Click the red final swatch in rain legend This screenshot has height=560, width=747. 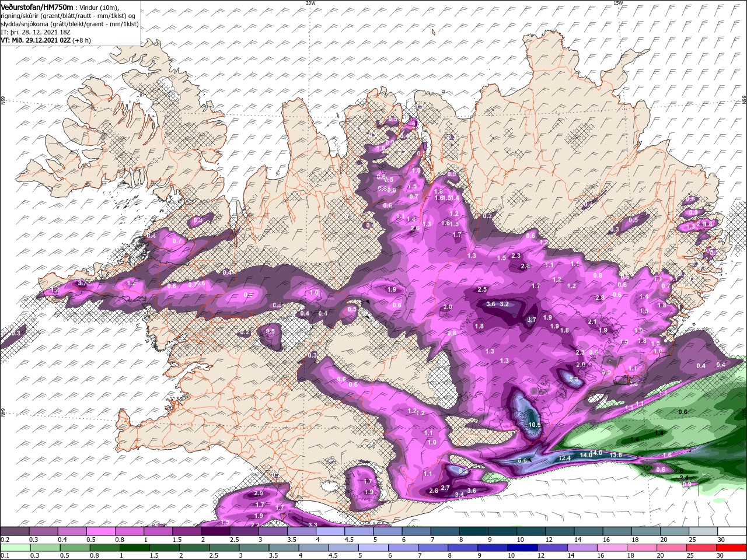(732, 548)
